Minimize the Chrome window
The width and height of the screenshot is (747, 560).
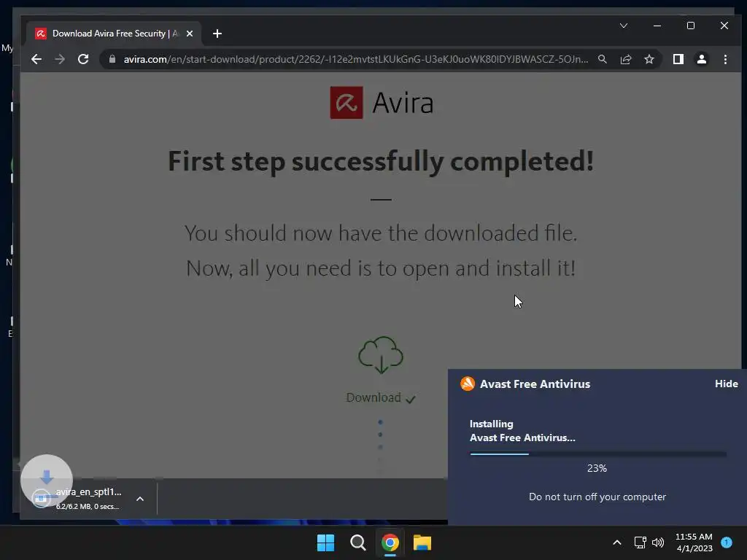[657, 26]
